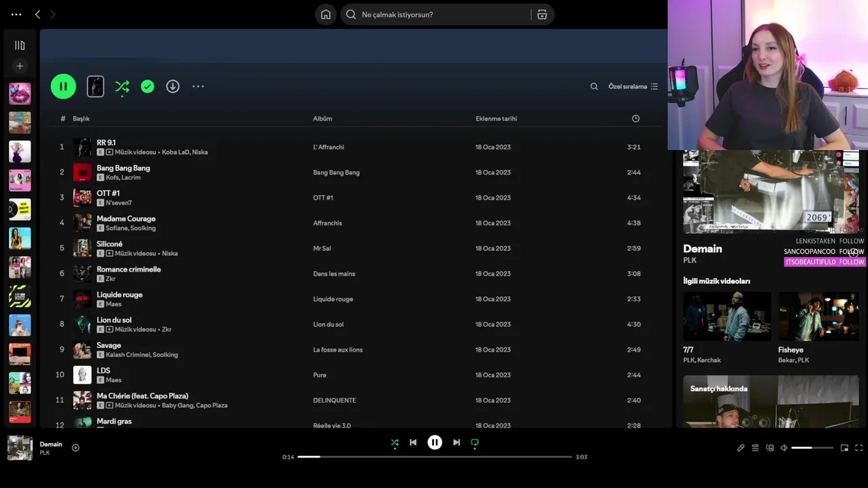Image resolution: width=868 pixels, height=488 pixels.
Task: Click the Lion du sol cover thumbnail
Action: pyautogui.click(x=82, y=325)
